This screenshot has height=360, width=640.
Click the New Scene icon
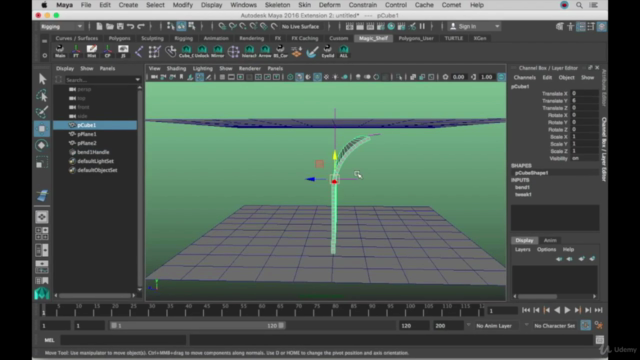tap(99, 27)
